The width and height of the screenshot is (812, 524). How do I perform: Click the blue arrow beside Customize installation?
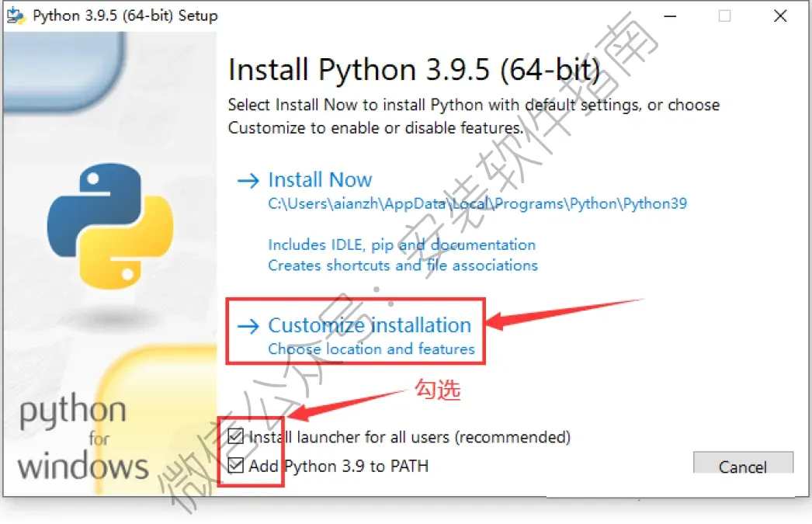point(248,326)
